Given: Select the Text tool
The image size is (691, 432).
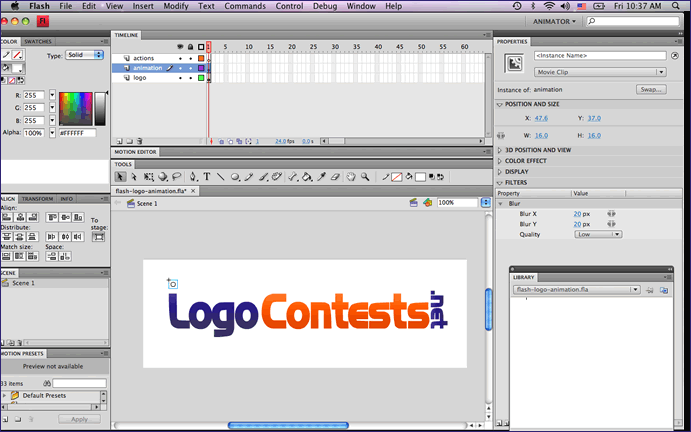Looking at the screenshot, I should (x=206, y=177).
